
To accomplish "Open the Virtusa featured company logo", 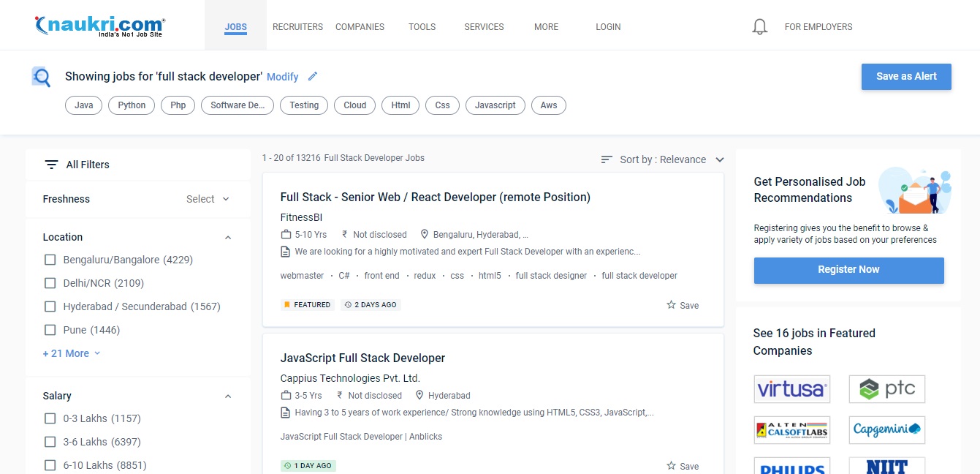I will pos(791,388).
